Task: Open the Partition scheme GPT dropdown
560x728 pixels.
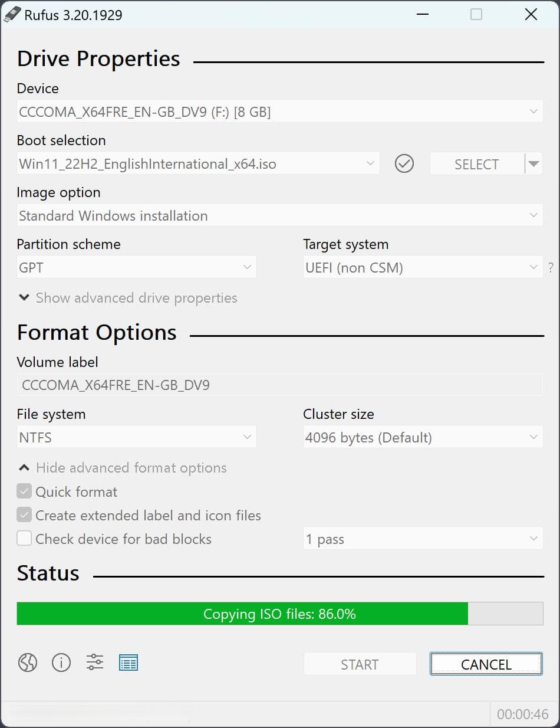Action: 137,267
